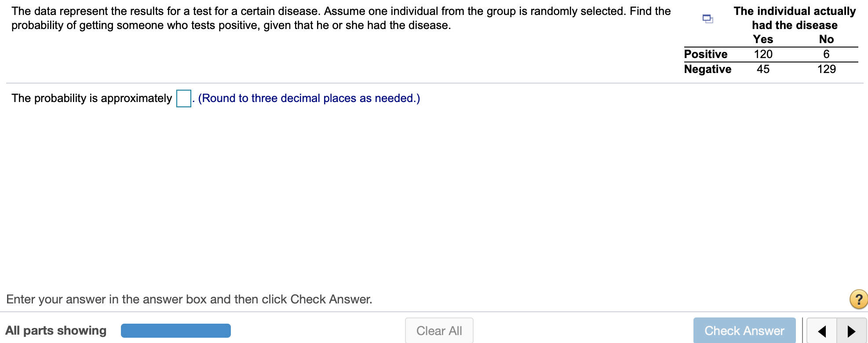The width and height of the screenshot is (868, 343).
Task: Click the Enter your answer instruction text
Action: [189, 299]
